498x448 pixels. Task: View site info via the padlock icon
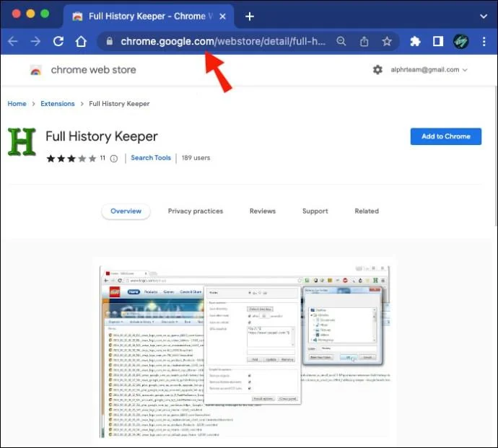tap(110, 41)
